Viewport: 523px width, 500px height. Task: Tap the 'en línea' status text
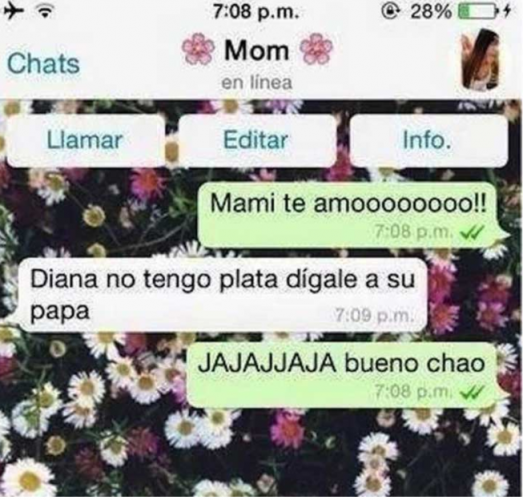click(x=256, y=82)
